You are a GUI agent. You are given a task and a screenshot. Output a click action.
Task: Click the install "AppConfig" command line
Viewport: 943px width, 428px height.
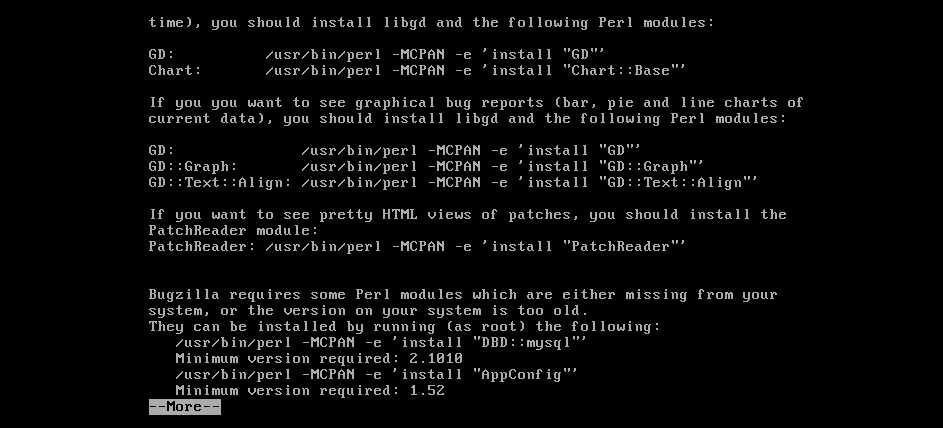[x=376, y=375]
